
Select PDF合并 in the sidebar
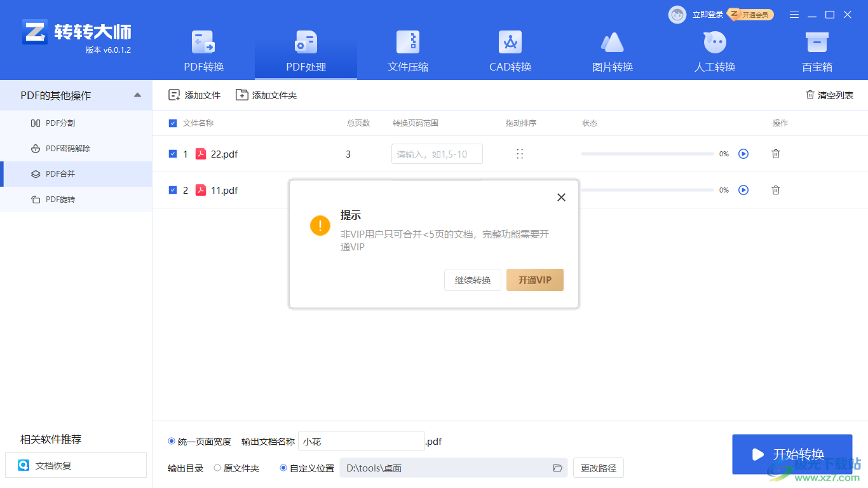point(76,173)
